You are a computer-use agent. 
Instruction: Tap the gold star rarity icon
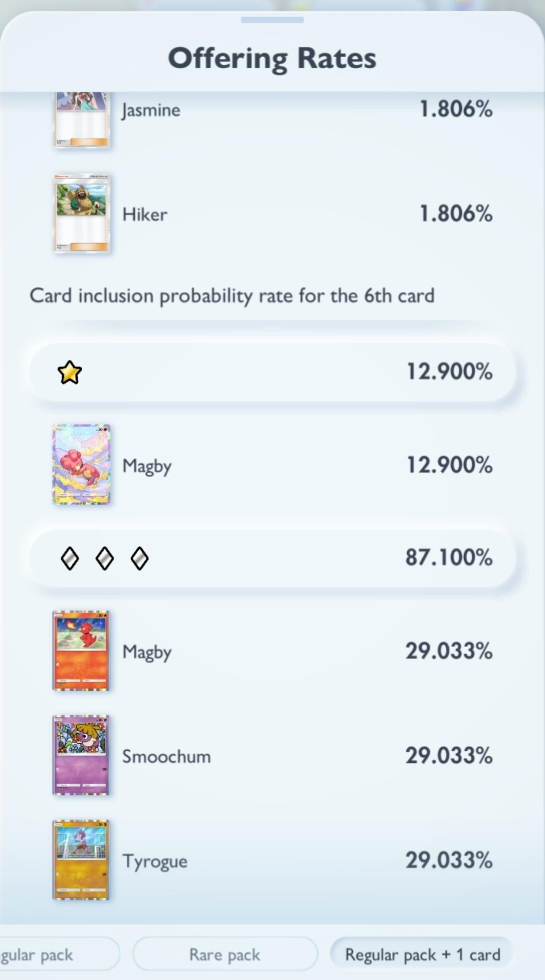[70, 373]
